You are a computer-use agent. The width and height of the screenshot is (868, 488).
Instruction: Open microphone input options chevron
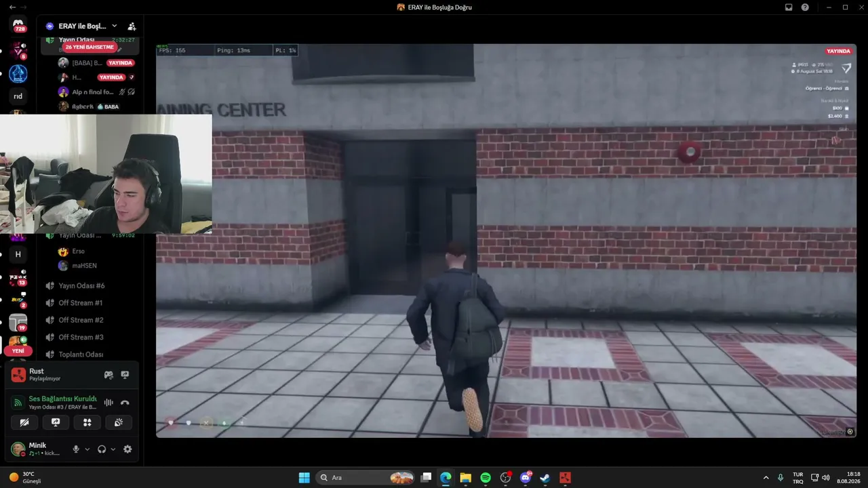[87, 449]
